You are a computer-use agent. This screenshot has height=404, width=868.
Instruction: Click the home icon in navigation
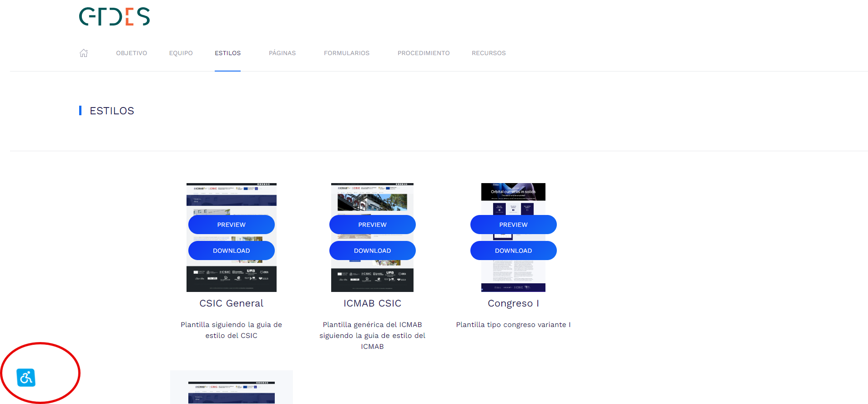pos(84,53)
